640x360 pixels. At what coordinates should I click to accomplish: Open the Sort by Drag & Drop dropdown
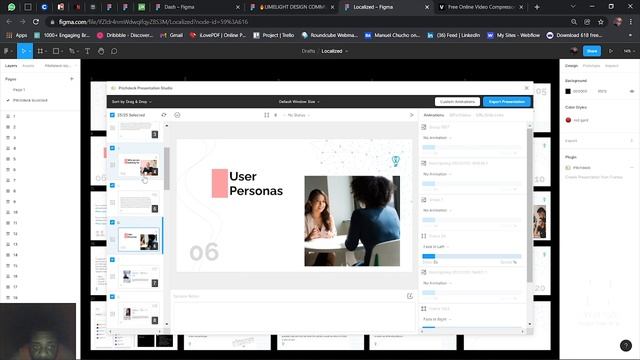click(x=131, y=102)
